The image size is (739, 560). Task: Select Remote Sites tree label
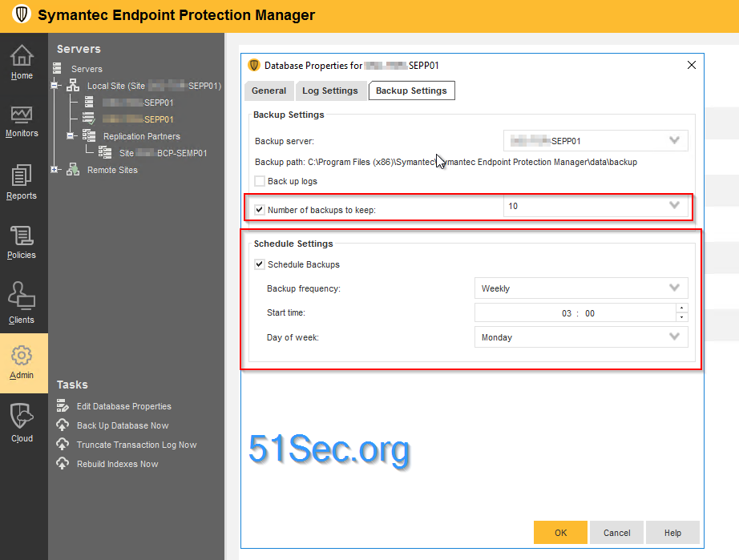click(x=112, y=170)
